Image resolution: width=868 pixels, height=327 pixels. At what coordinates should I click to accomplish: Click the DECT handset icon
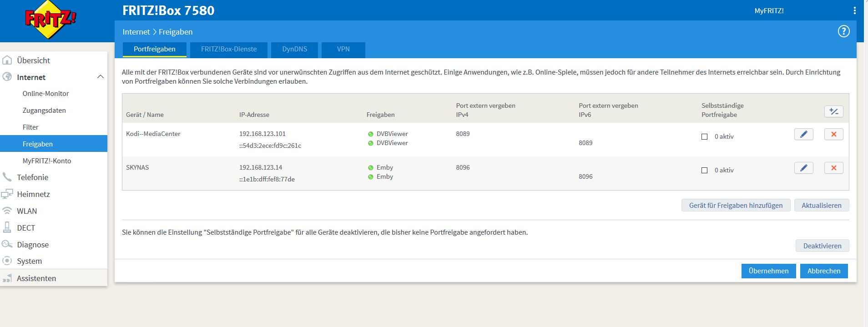point(7,227)
